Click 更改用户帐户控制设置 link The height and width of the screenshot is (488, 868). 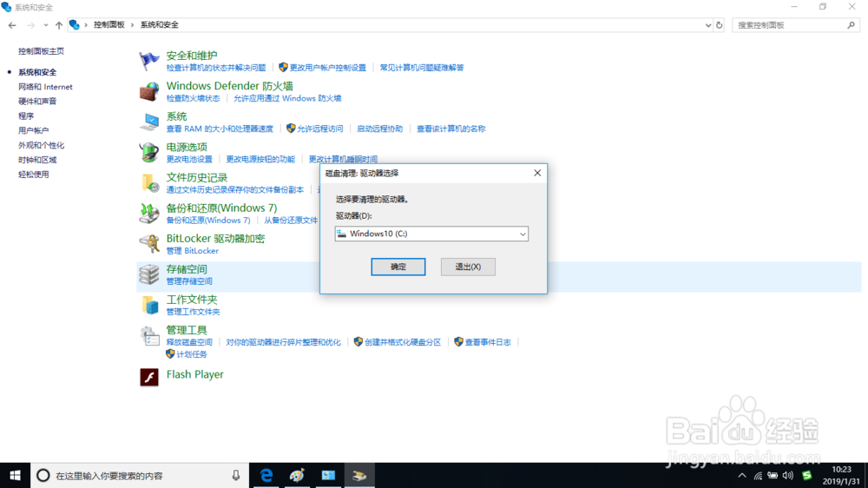pos(328,68)
